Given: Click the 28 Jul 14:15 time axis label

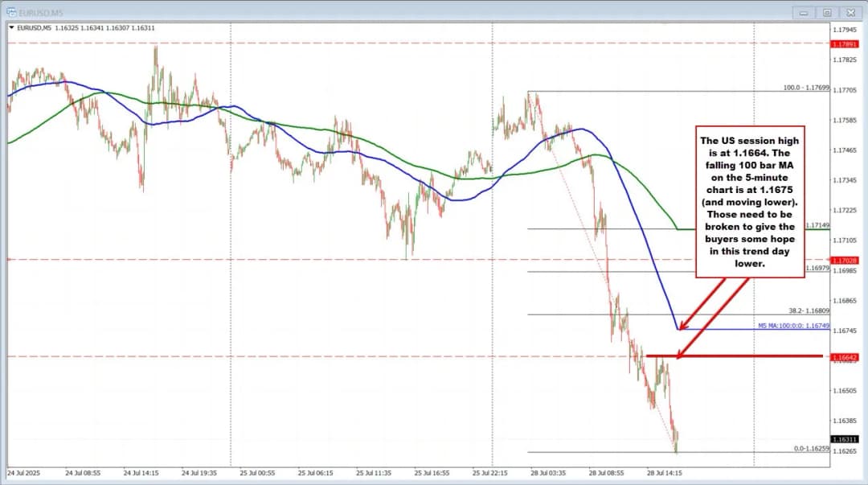Looking at the screenshot, I should tap(665, 473).
